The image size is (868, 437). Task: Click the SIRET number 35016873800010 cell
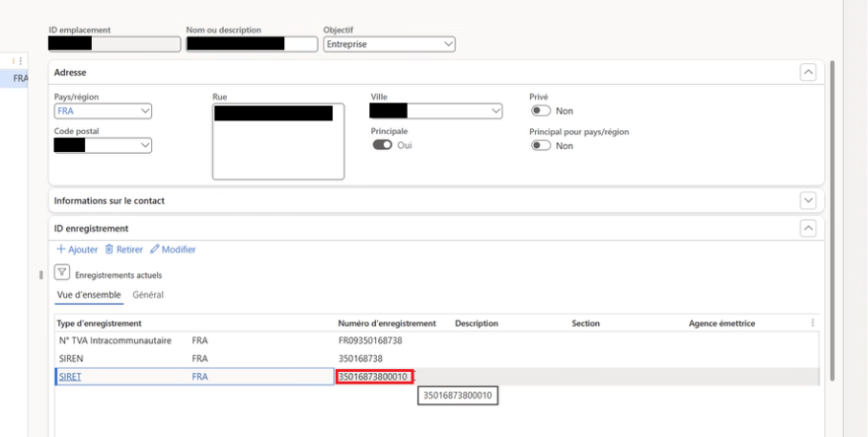[374, 377]
